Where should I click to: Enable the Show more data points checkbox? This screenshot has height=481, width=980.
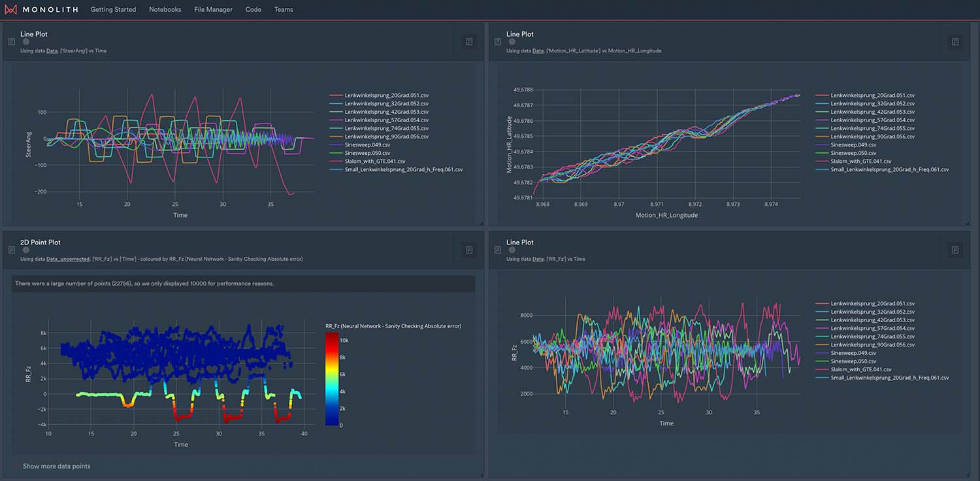pos(16,466)
